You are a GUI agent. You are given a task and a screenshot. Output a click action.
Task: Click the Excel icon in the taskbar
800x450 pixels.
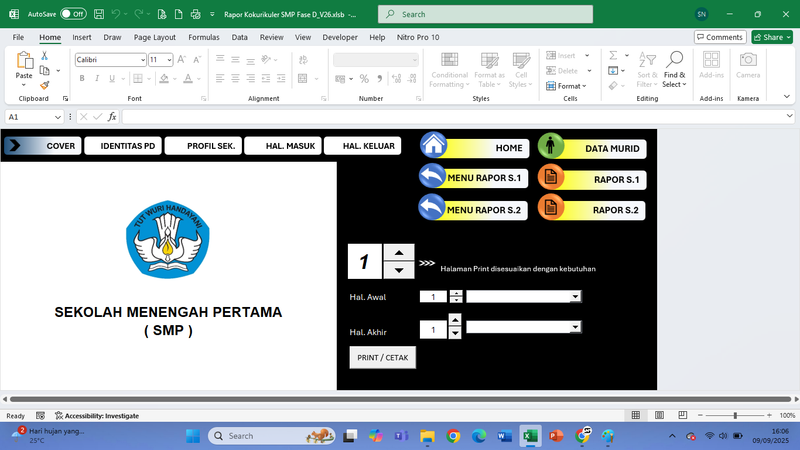pyautogui.click(x=530, y=436)
